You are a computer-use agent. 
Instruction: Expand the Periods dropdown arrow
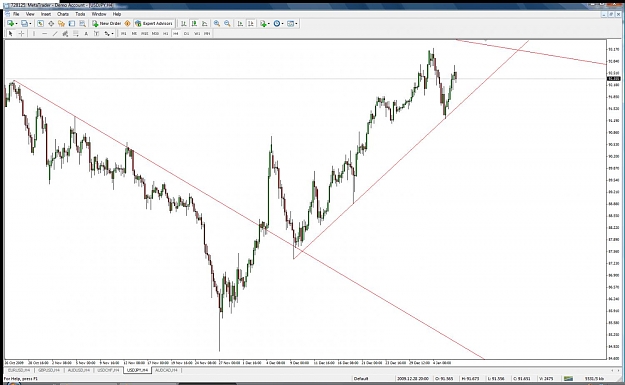(x=283, y=24)
